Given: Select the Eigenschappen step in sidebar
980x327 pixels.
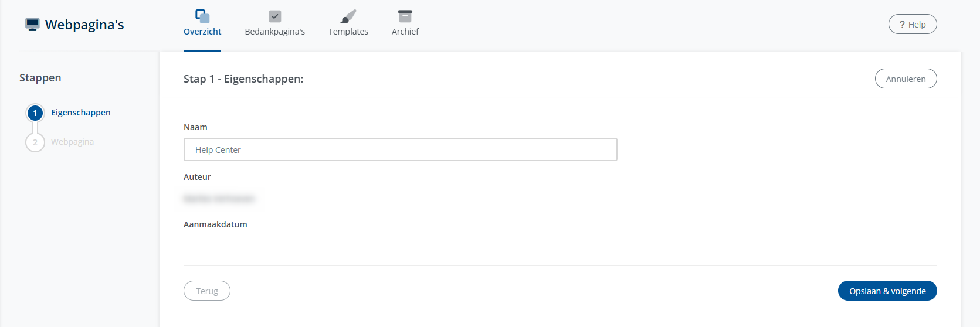Looking at the screenshot, I should (x=81, y=113).
